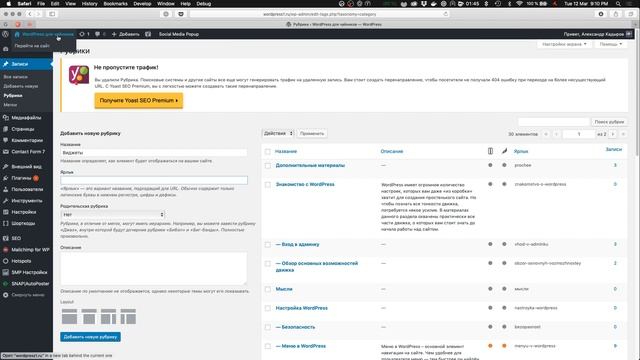This screenshot has width=640, height=360.
Task: Toggle the select-all checkbox in table header
Action: click(268, 151)
